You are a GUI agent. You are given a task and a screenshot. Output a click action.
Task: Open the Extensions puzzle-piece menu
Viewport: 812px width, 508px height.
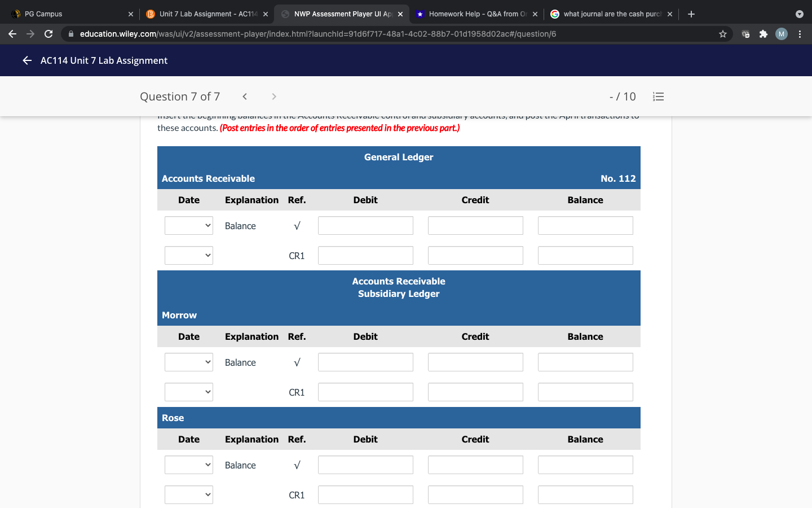point(764,34)
